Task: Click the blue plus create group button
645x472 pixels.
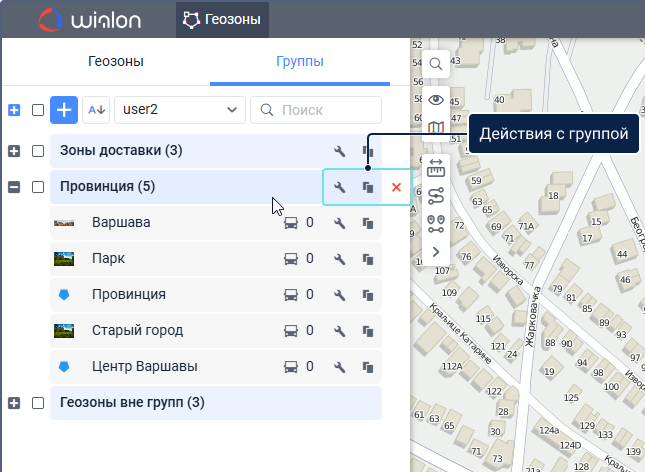Action: click(x=64, y=109)
